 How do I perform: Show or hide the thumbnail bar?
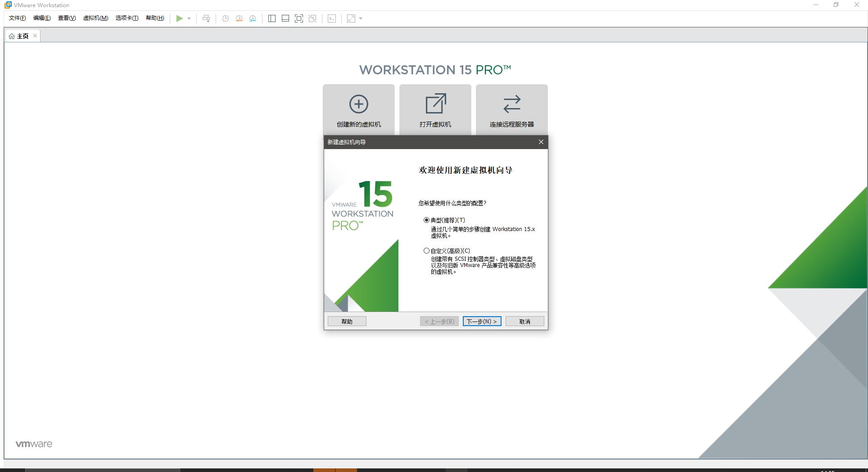(285, 18)
